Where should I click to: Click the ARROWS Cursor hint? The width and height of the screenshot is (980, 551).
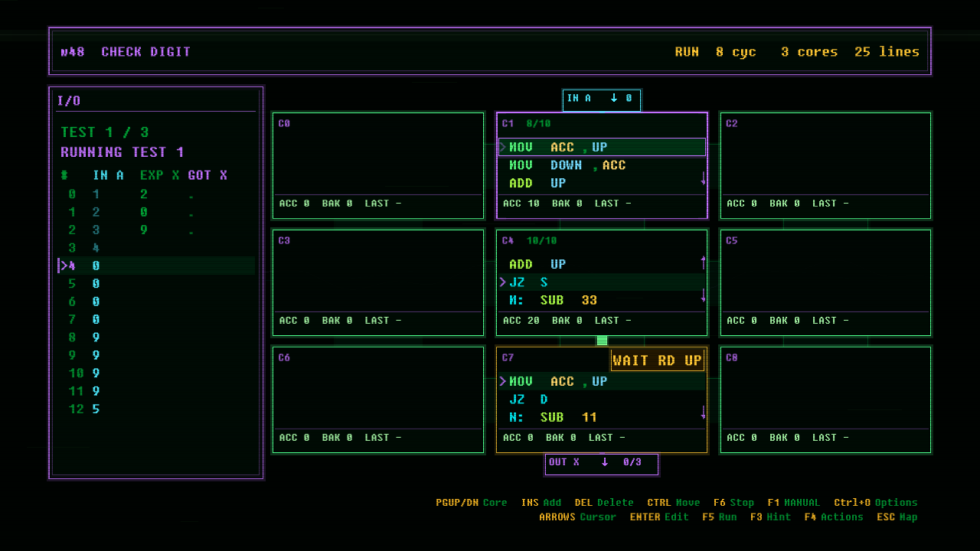pos(577,517)
